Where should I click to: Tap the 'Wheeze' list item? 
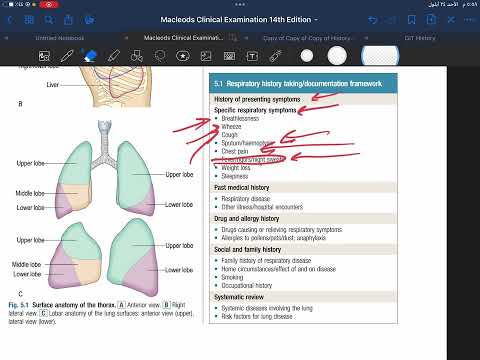[x=231, y=127]
